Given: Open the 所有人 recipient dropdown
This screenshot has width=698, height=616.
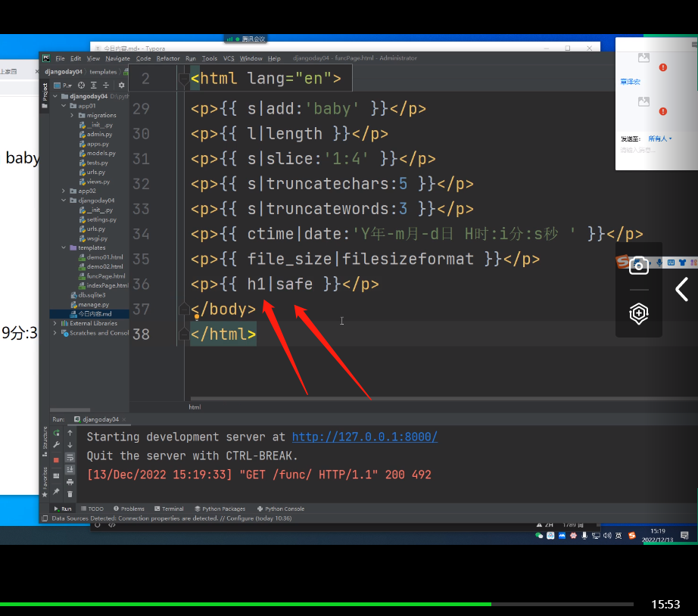Looking at the screenshot, I should [x=659, y=138].
